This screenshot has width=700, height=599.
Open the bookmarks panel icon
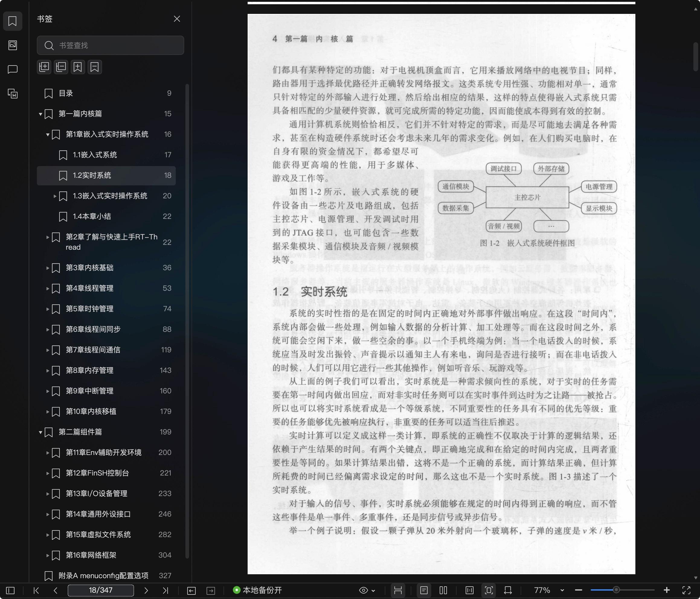[12, 21]
